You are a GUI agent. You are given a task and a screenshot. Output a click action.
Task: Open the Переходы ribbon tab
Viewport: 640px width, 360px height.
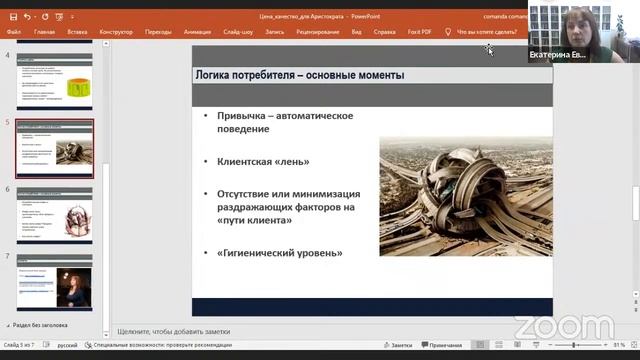[x=158, y=32]
